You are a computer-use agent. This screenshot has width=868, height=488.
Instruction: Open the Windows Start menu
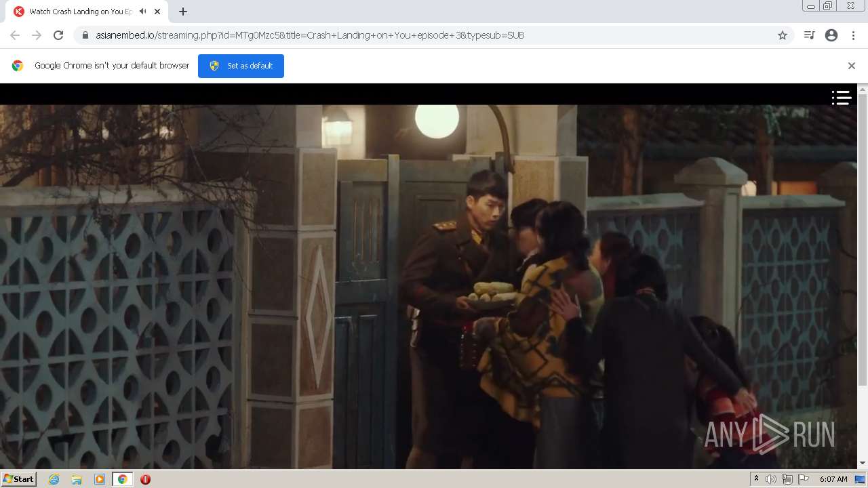tap(19, 479)
